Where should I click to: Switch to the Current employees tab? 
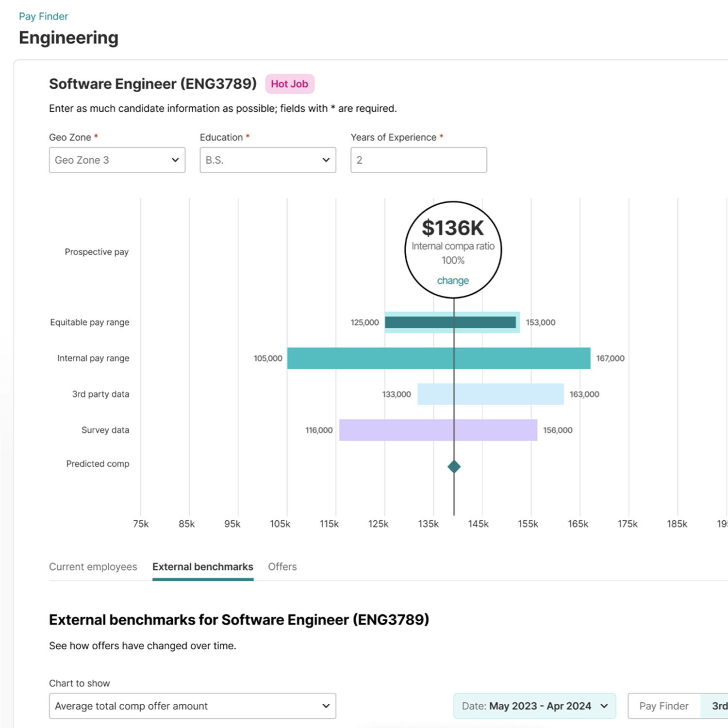[x=93, y=567]
